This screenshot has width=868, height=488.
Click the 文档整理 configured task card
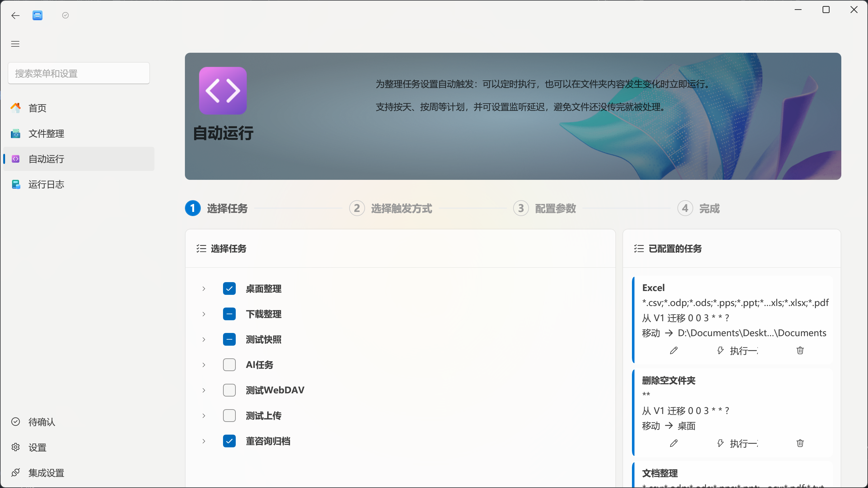click(732, 475)
